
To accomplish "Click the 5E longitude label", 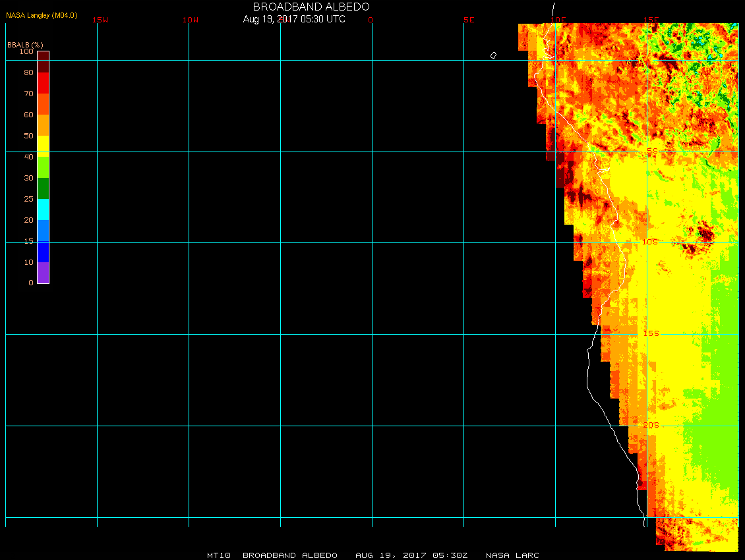I will 469,20.
